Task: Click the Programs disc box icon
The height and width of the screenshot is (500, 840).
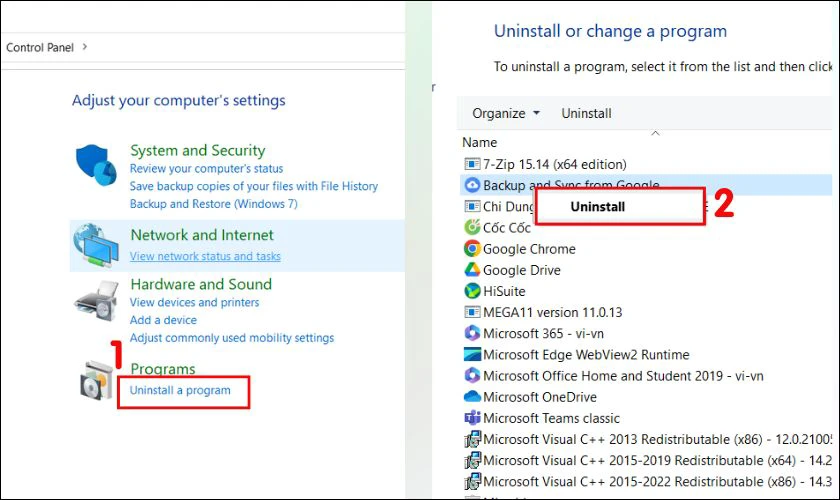Action: [96, 381]
